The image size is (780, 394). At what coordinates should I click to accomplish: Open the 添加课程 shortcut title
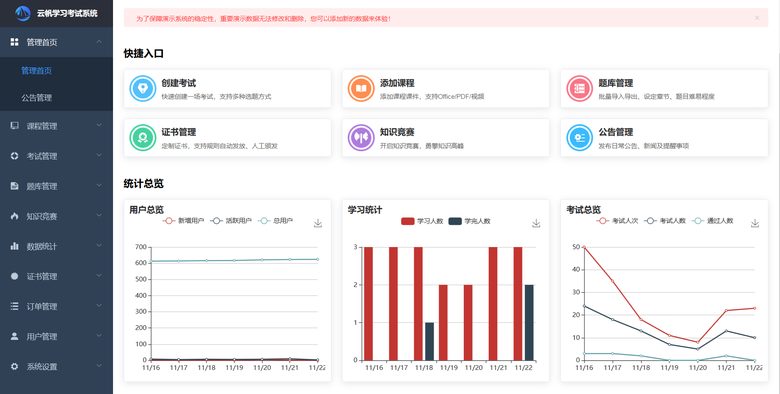pyautogui.click(x=397, y=83)
